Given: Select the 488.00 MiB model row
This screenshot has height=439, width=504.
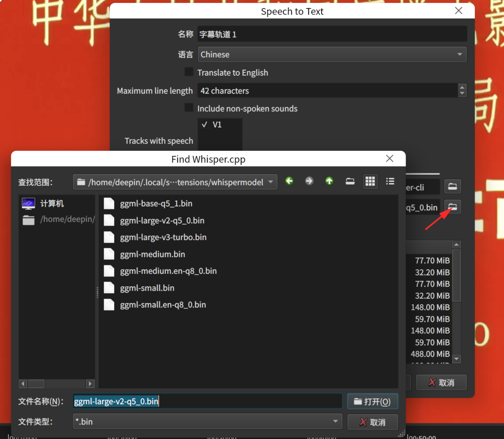Looking at the screenshot, I should coord(429,354).
